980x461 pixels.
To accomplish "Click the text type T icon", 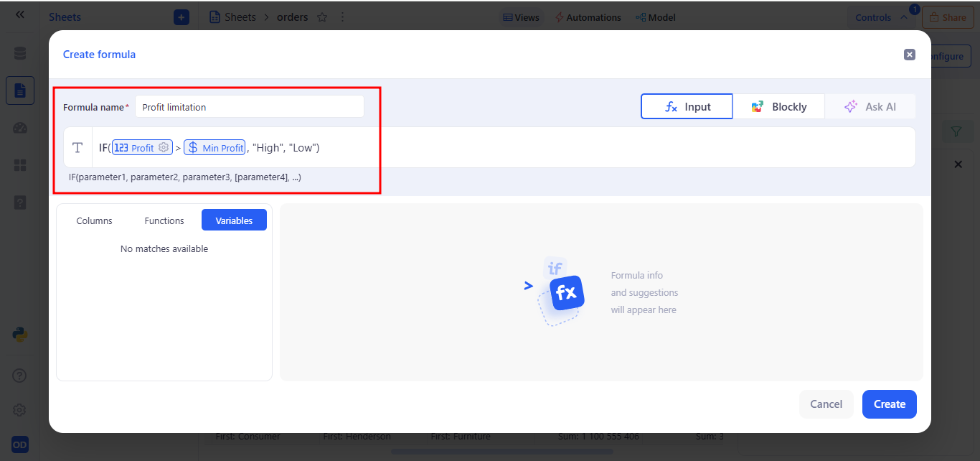I will [78, 148].
